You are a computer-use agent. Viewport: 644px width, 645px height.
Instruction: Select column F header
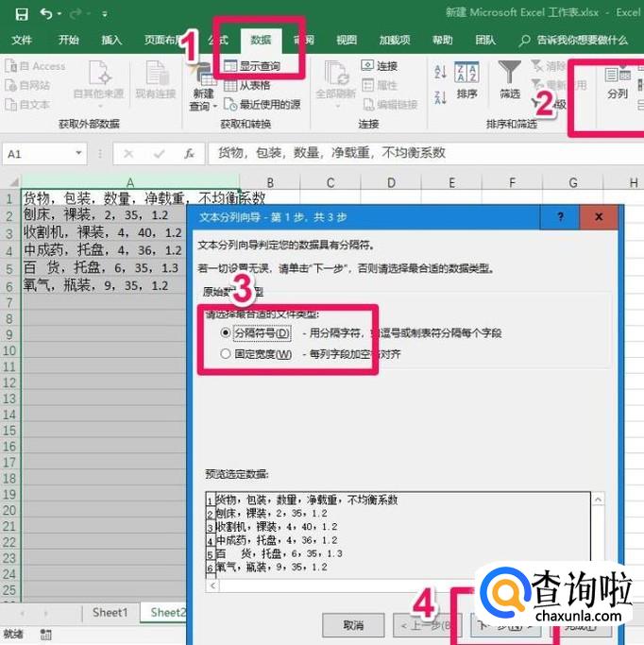tap(512, 182)
